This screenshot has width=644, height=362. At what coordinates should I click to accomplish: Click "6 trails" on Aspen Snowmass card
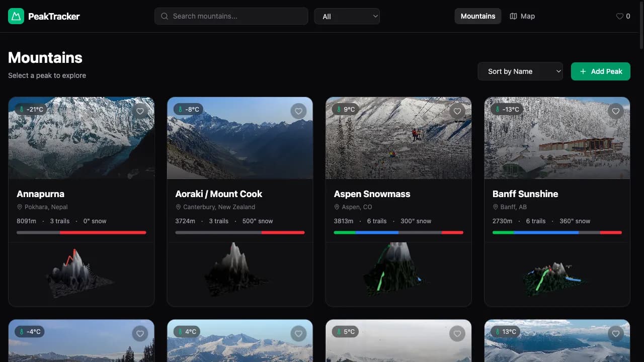(377, 221)
